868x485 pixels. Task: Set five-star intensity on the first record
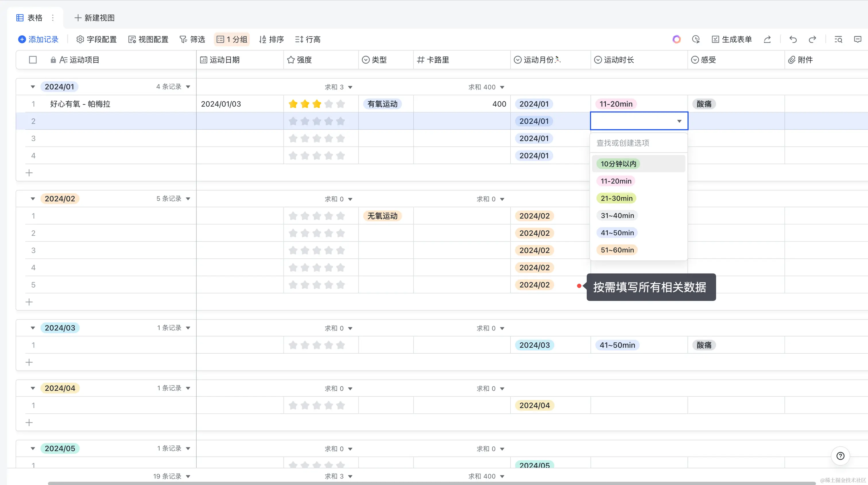[341, 104]
